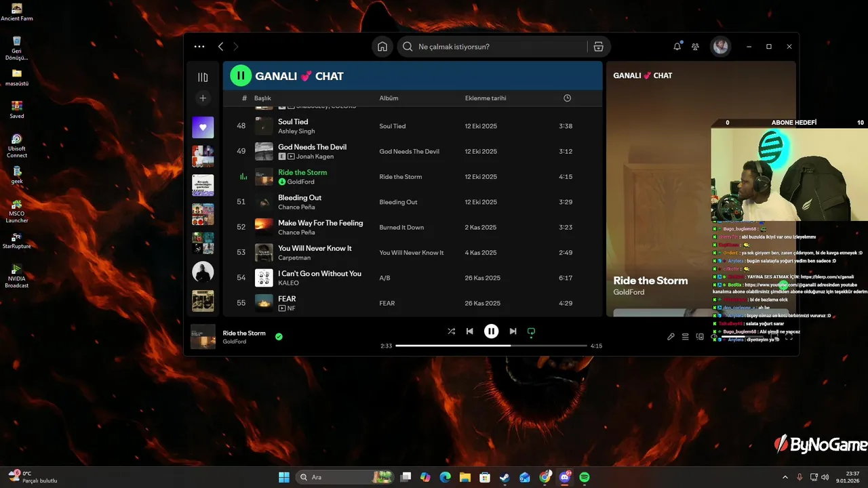868x488 pixels.
Task: Open the Browse icon in search bar
Action: [598, 47]
